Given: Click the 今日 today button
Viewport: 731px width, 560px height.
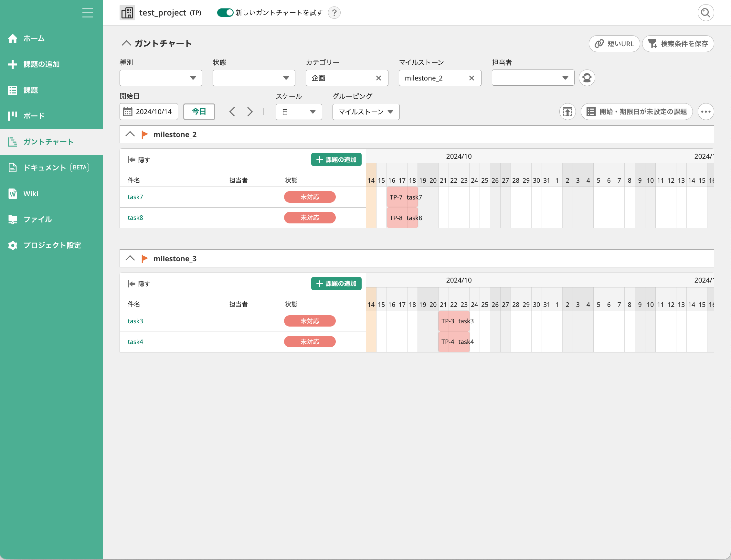Looking at the screenshot, I should tap(199, 112).
